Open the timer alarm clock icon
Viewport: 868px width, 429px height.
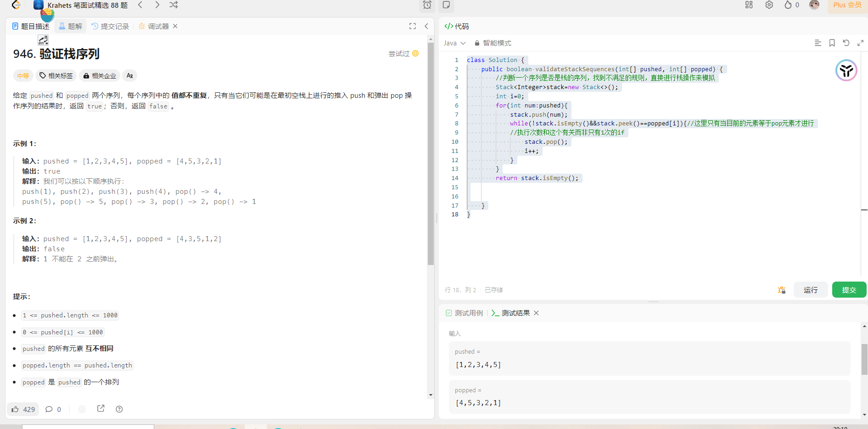[427, 5]
